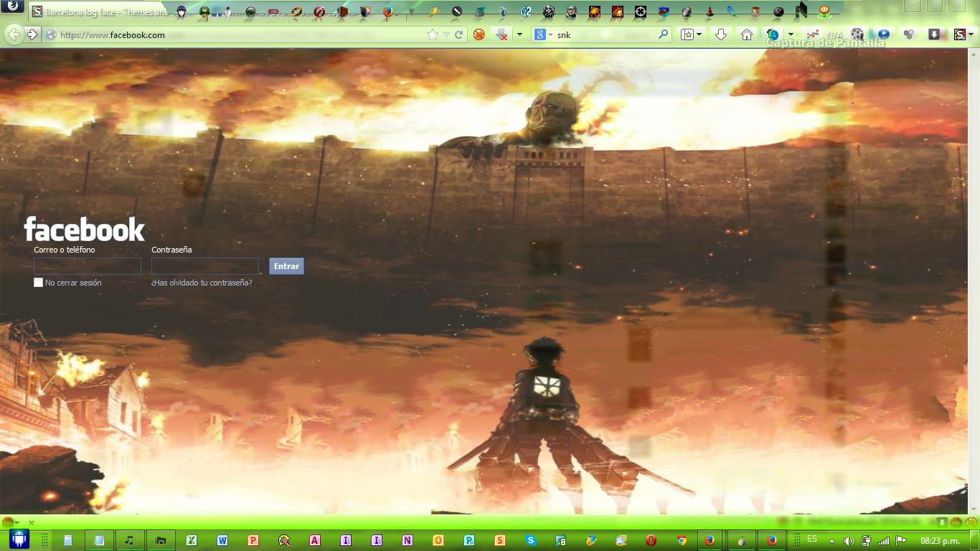This screenshot has width=980, height=551.
Task: Open Skype from the taskbar
Action: pos(531,540)
